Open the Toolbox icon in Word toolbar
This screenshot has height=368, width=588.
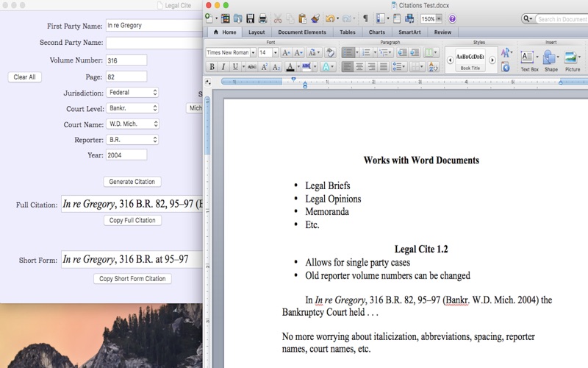pos(397,18)
